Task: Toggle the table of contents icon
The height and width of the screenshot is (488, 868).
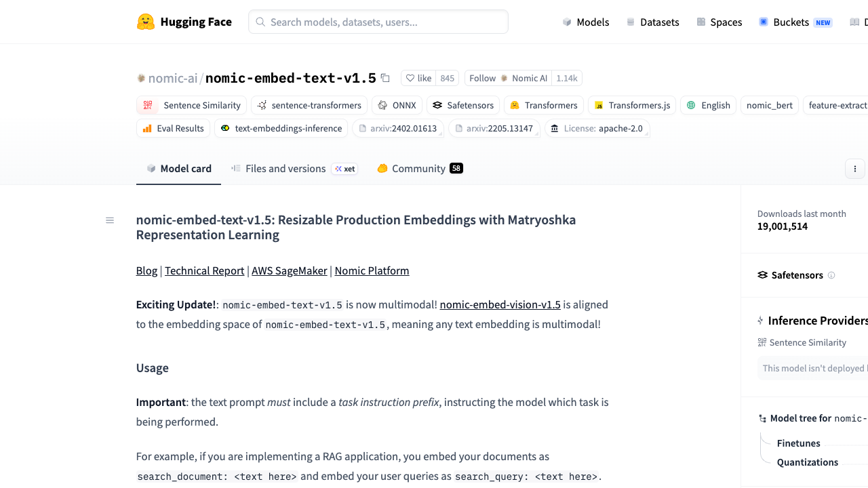Action: tap(110, 220)
